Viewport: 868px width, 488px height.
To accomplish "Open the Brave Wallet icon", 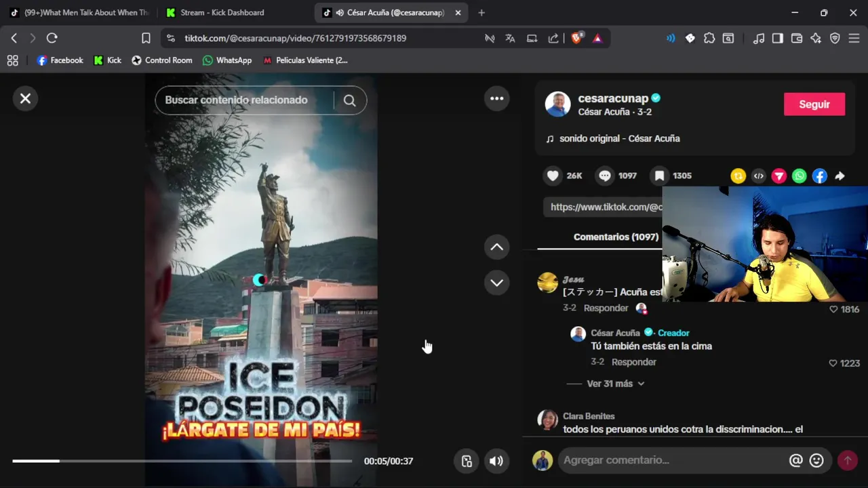I will 797,38.
